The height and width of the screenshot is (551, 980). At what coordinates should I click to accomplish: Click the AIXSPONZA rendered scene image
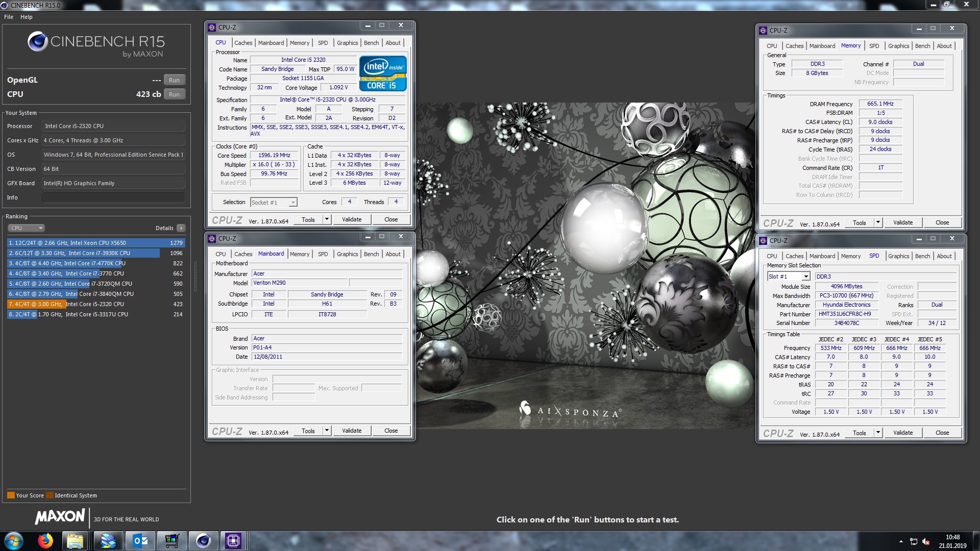585,265
